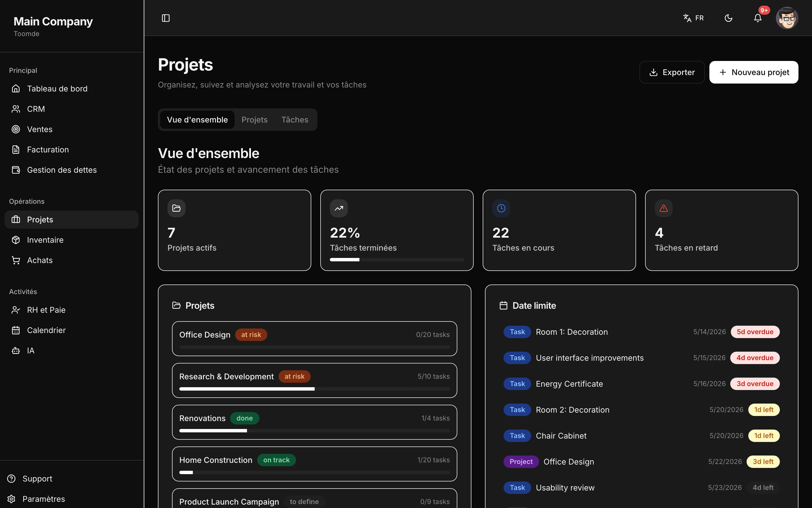
Task: Switch to the Tâches tab
Action: (x=295, y=120)
